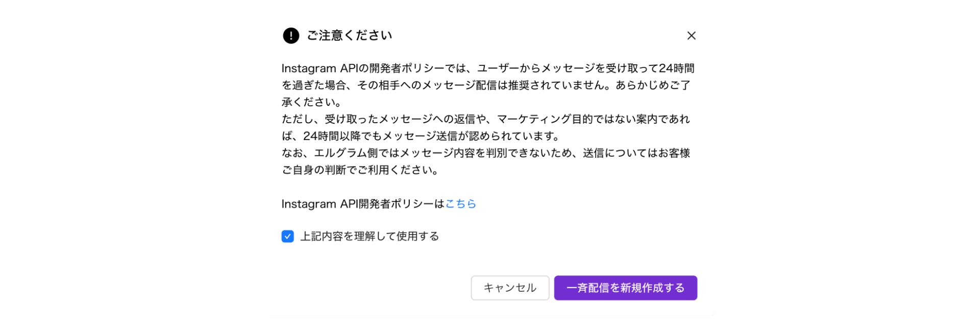Click the line starting with ご自身の判断で

coord(360,170)
